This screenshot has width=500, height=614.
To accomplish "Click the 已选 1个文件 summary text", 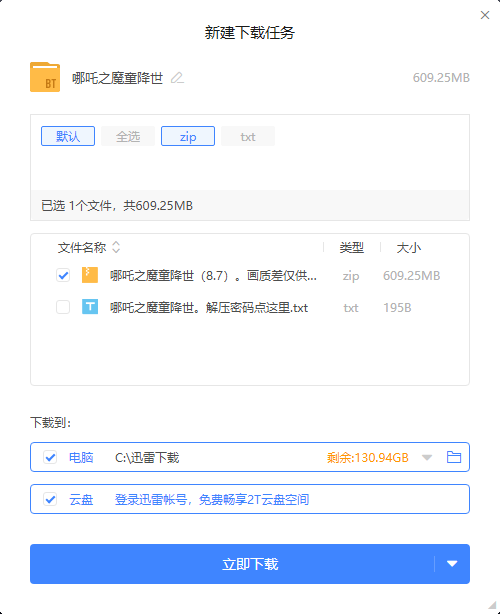I will 117,206.
